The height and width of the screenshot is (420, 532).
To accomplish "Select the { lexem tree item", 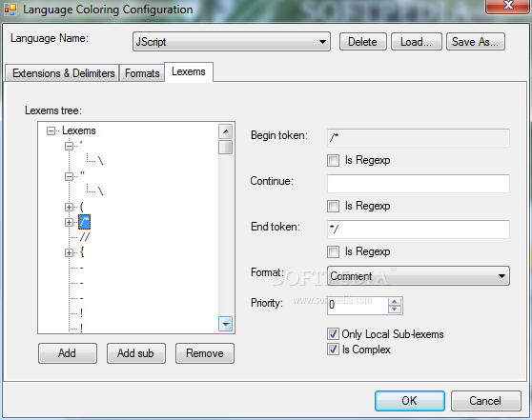I will coord(82,252).
